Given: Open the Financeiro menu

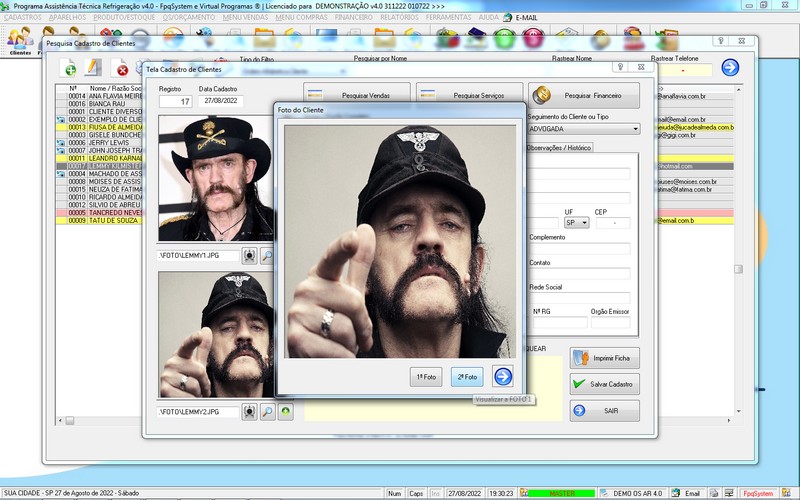Looking at the screenshot, I should pyautogui.click(x=353, y=18).
